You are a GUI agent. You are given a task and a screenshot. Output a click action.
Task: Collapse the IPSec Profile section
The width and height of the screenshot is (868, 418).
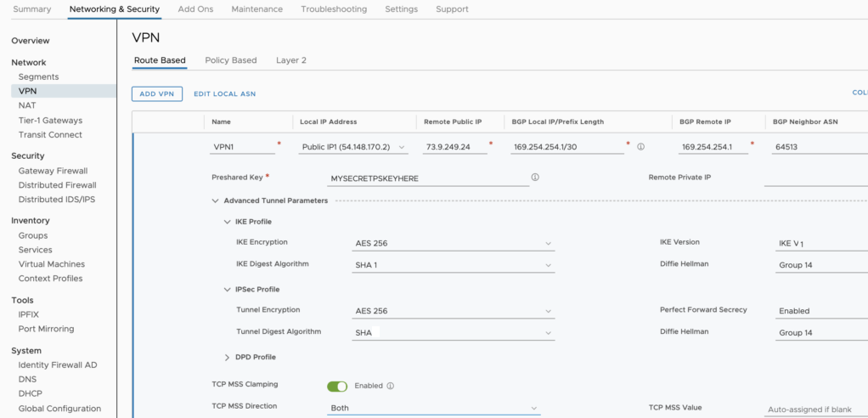click(x=228, y=290)
